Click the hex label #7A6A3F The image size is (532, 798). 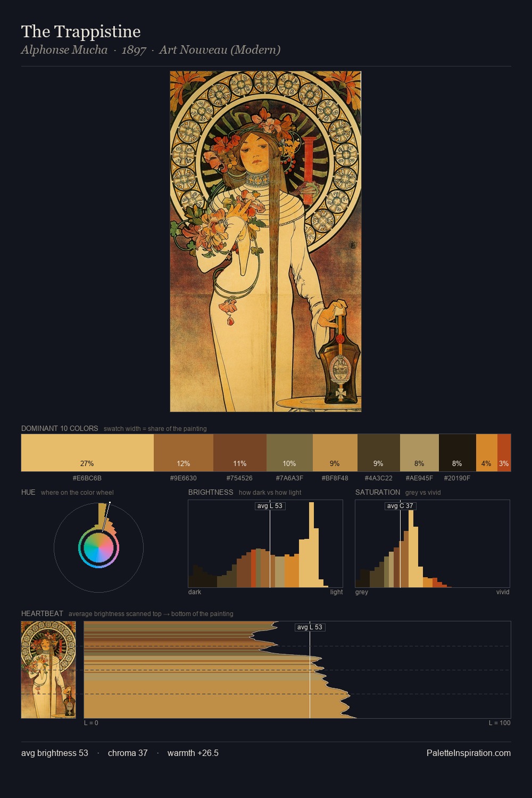click(289, 478)
